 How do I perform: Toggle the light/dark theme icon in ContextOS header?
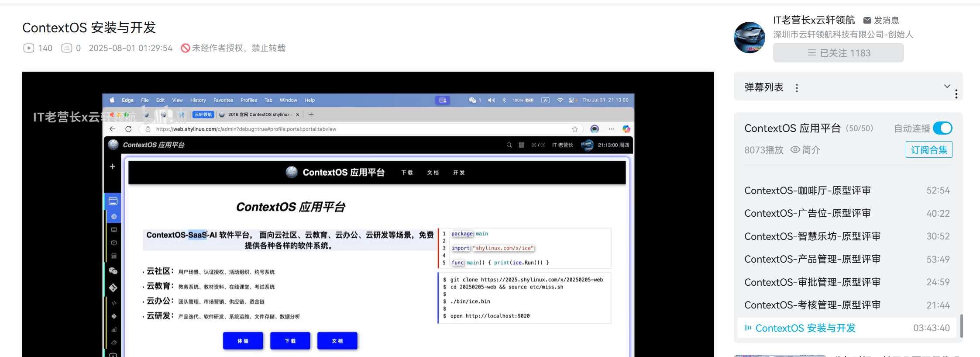538,145
